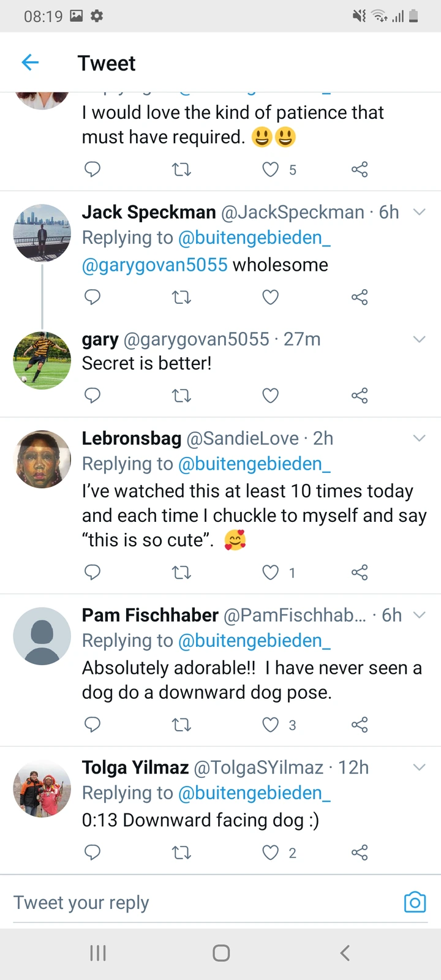The height and width of the screenshot is (980, 441).
Task: Retweet Pam Fischhaber's reply
Action: click(181, 725)
